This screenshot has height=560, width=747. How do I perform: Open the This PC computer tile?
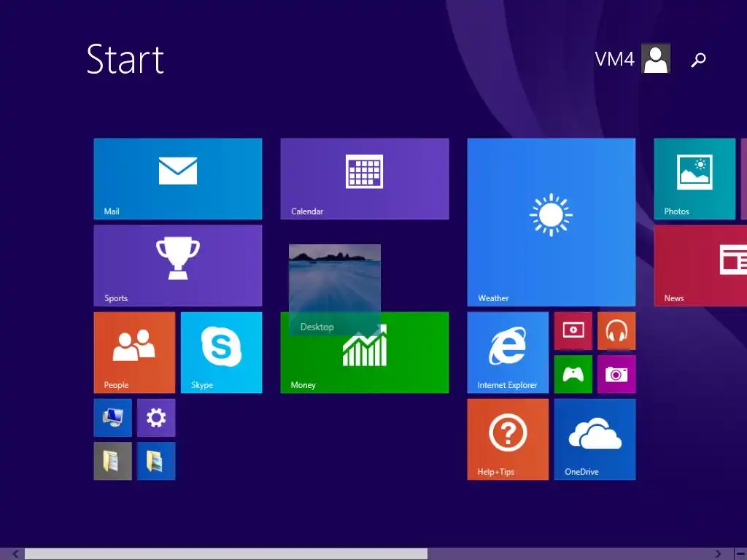click(113, 418)
